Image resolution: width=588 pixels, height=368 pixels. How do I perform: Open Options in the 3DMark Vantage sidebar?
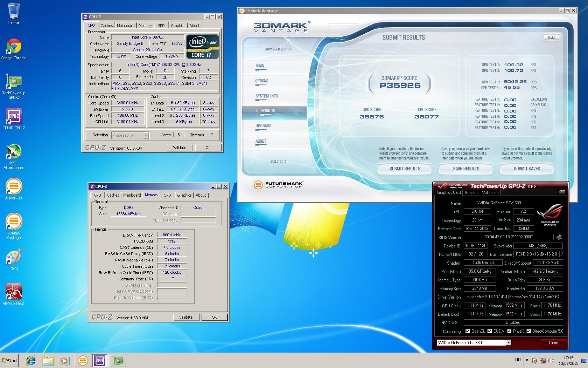pos(262,81)
